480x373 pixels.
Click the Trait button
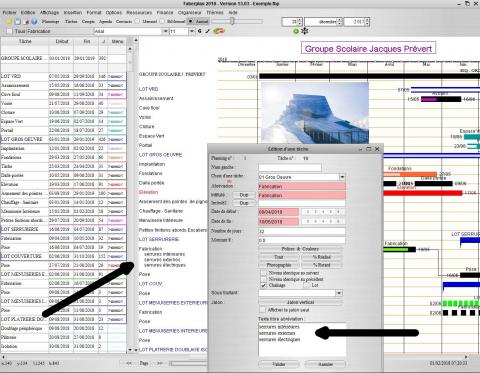279,257
